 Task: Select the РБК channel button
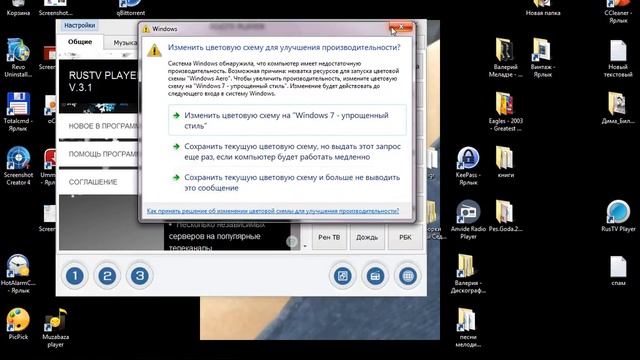(405, 237)
